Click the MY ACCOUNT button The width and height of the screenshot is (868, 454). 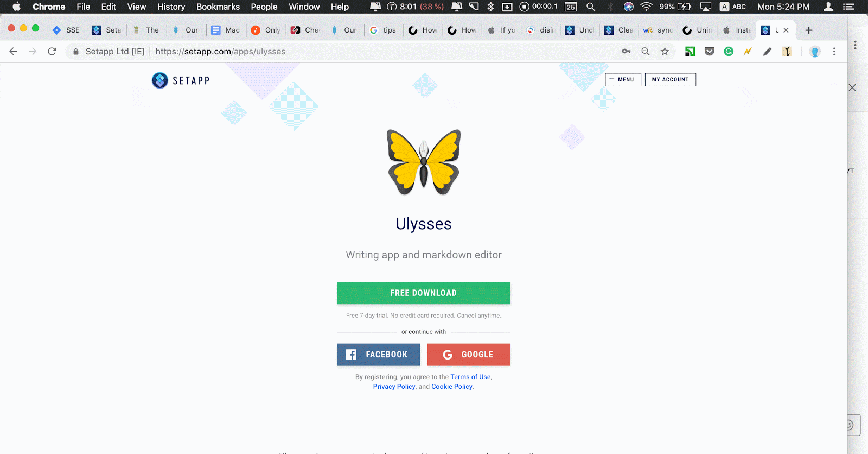(x=670, y=80)
